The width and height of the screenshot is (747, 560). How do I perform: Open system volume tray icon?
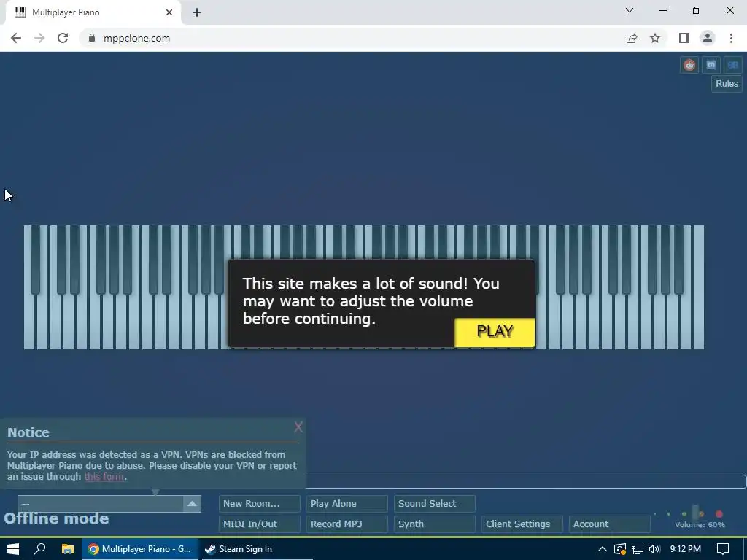pos(654,549)
